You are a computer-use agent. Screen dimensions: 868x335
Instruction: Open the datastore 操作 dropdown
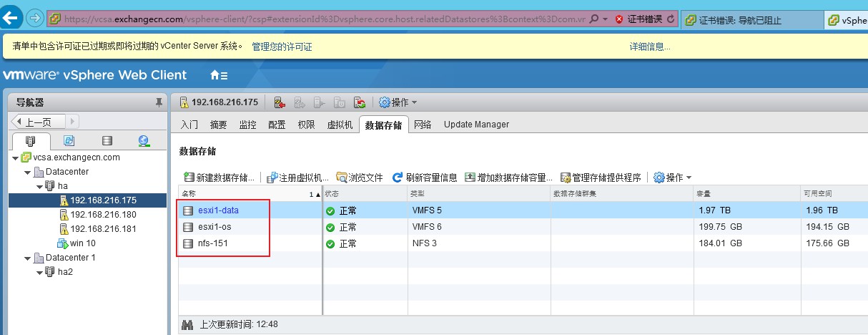(x=672, y=178)
